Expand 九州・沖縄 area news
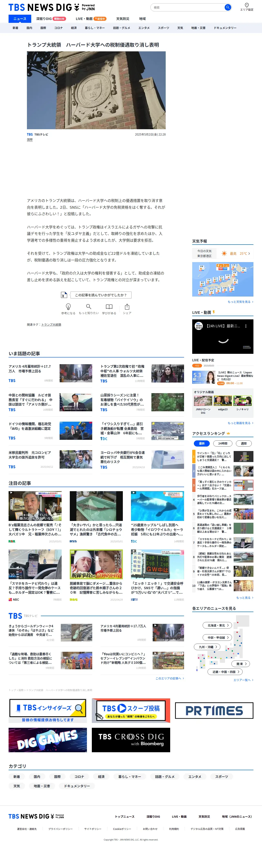262x868 pixels. [207, 647]
